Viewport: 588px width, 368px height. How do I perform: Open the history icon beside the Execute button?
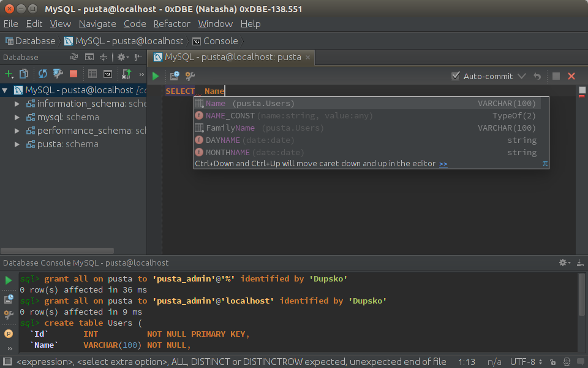(x=175, y=76)
